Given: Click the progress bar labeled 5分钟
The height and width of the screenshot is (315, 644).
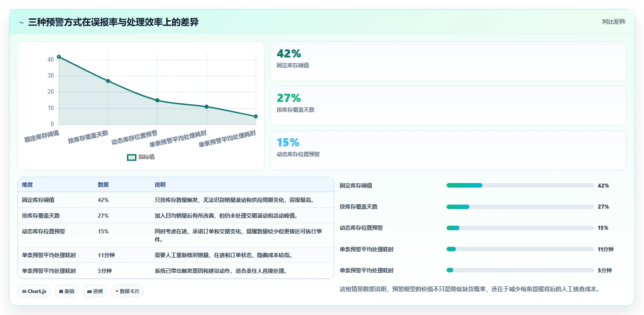Looking at the screenshot, I should tap(520, 270).
